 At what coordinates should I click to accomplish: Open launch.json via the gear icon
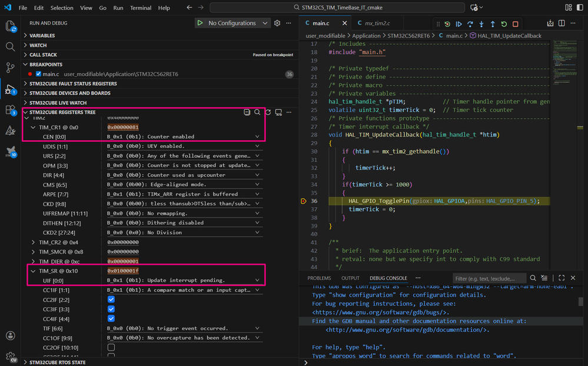click(277, 23)
